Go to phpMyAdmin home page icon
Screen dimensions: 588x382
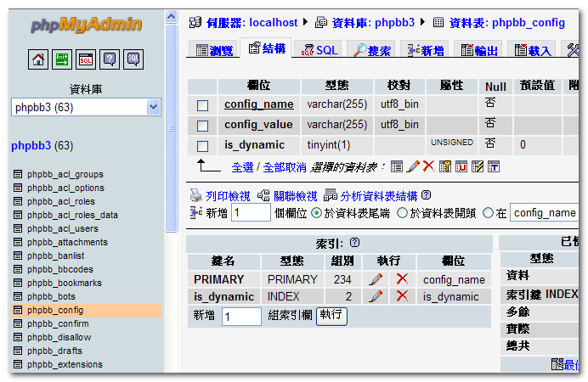[x=38, y=59]
